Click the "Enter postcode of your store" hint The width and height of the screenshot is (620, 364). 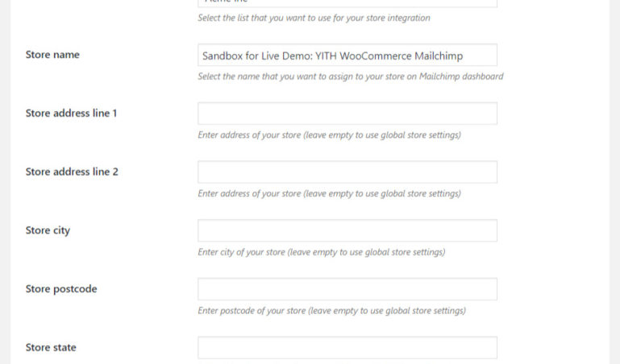click(331, 311)
